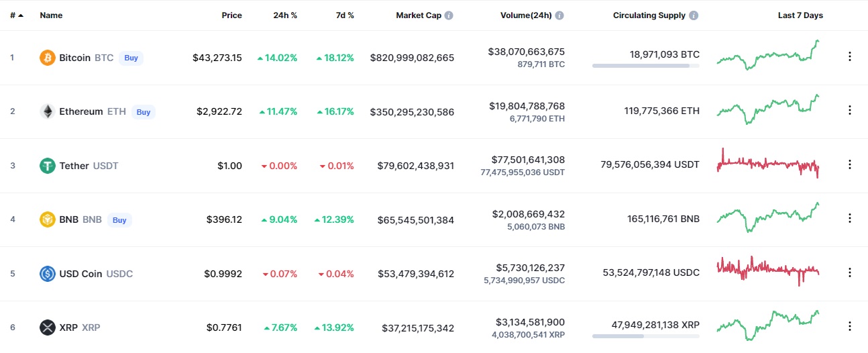Viewport: 868px width, 353px height.
Task: Click the XRP logo icon
Action: point(47,327)
